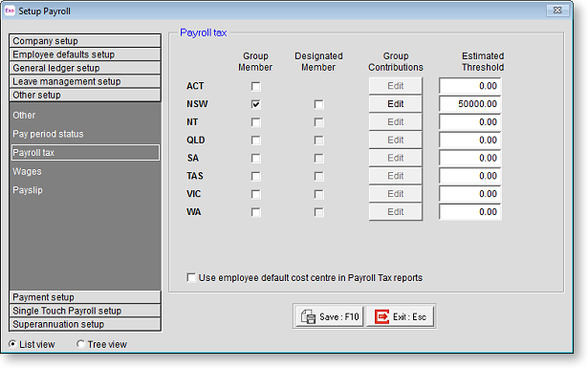Click the NSW Estimated Threshold field

(x=469, y=104)
